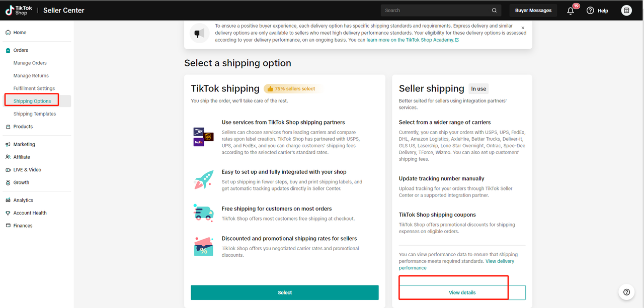Check Account Health from the sidebar
This screenshot has width=644, height=308.
(x=30, y=213)
